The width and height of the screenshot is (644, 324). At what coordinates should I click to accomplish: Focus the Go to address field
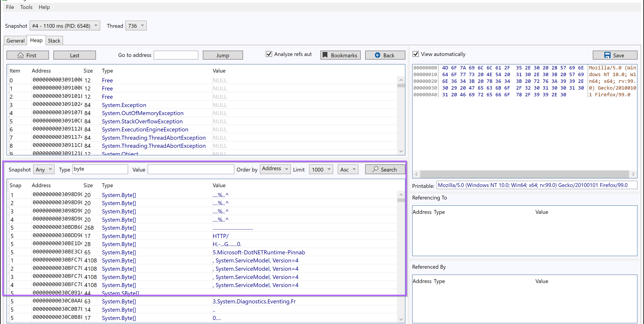tap(176, 55)
